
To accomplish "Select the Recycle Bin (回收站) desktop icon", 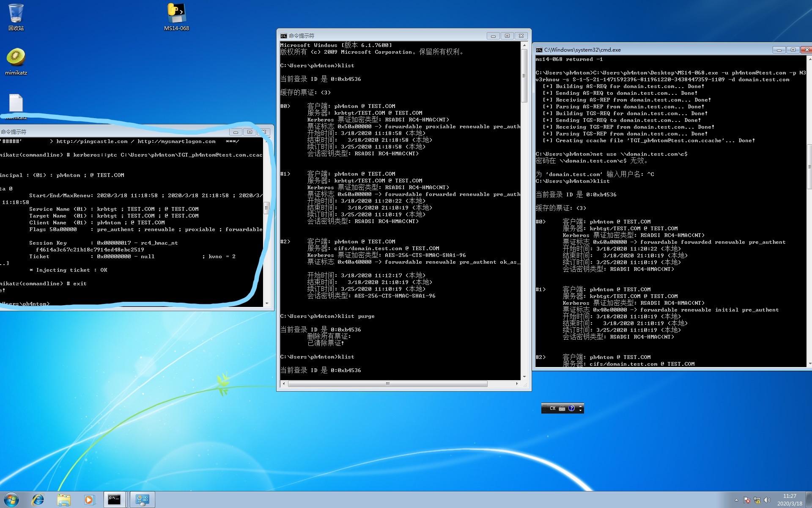I will point(16,17).
